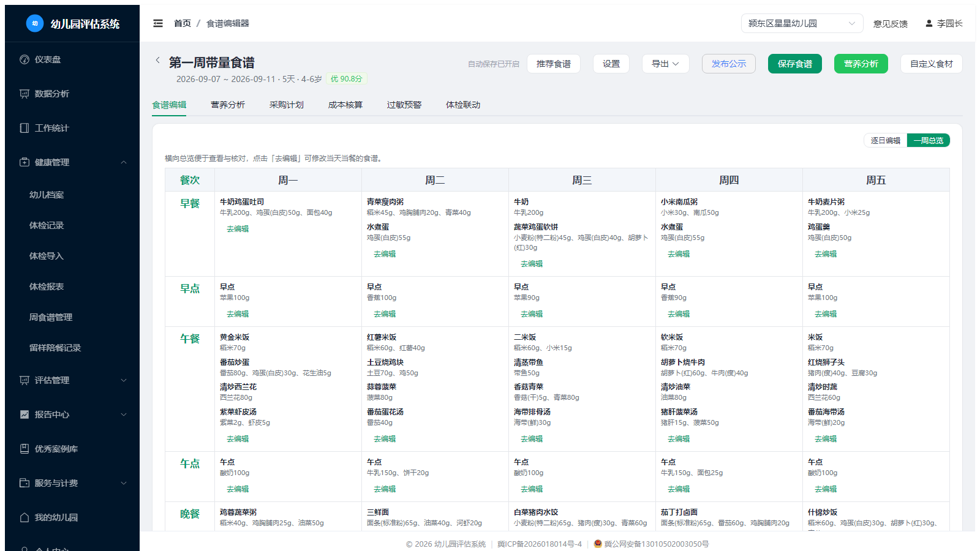Expand the 报告中心 sidebar group
This screenshot has height=551, width=980.
72,414
